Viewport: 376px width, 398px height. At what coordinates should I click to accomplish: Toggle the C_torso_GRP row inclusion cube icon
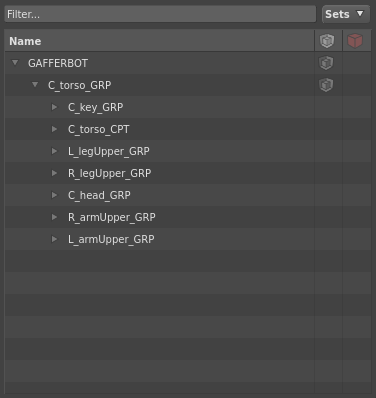pyautogui.click(x=326, y=85)
